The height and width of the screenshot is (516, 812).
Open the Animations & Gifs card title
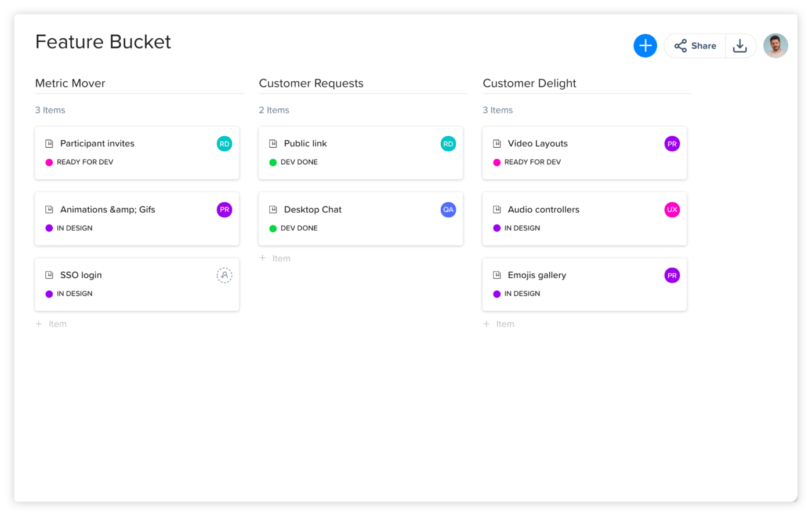point(107,210)
